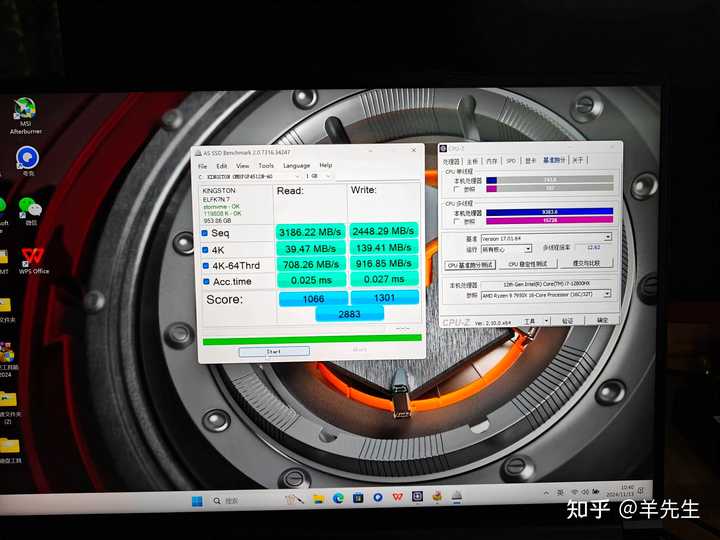Open blue circular app in taskbar
This screenshot has width=720, height=540.
pyautogui.click(x=378, y=497)
